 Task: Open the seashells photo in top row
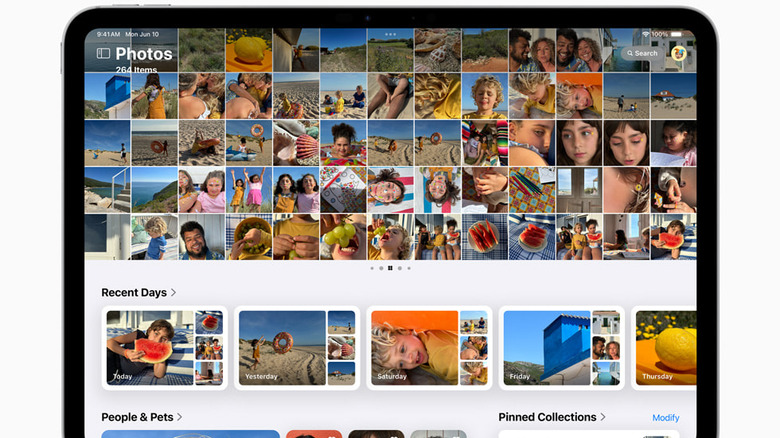(438, 50)
